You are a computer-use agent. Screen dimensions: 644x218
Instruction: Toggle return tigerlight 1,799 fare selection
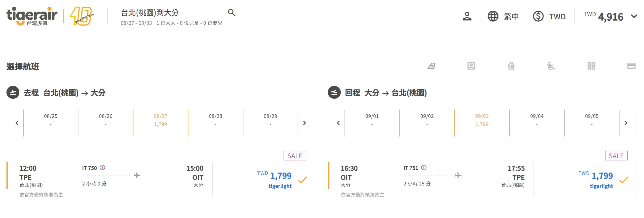(x=624, y=180)
